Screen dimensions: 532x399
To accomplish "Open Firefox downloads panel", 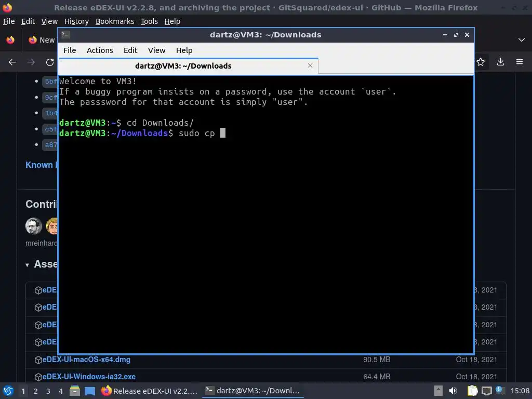I will point(500,62).
